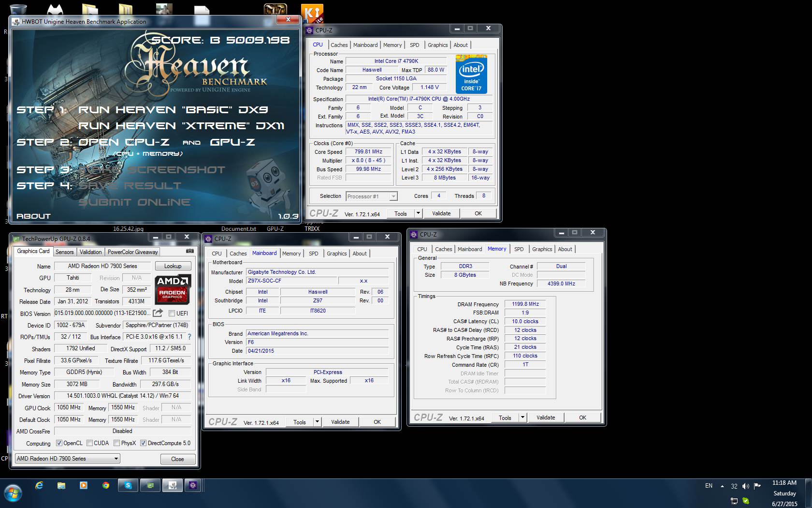Toggle the PhysX checkbox
Image resolution: width=812 pixels, height=508 pixels.
[116, 443]
